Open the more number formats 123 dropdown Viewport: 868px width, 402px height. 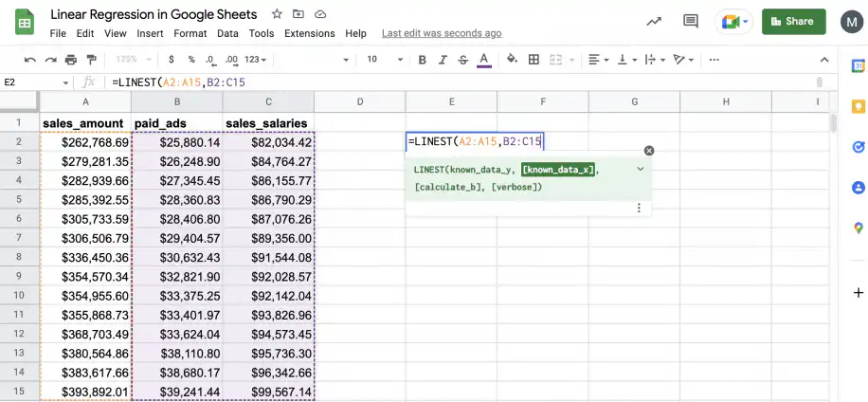(256, 59)
